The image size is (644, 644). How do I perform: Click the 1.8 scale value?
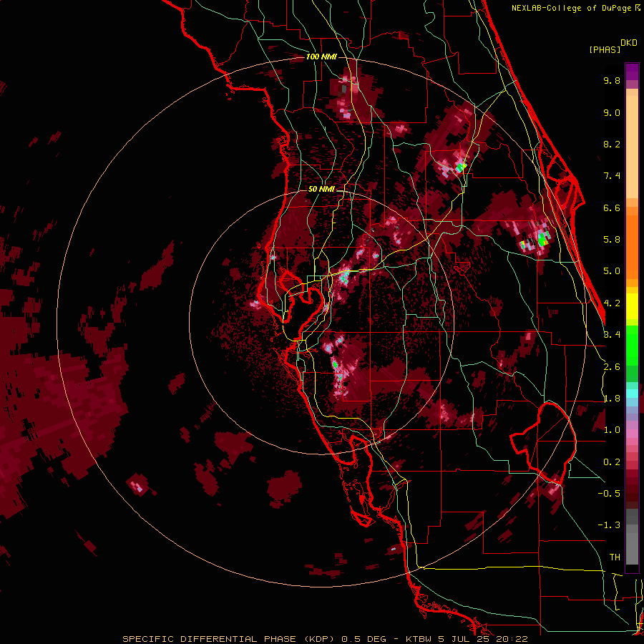tap(612, 399)
